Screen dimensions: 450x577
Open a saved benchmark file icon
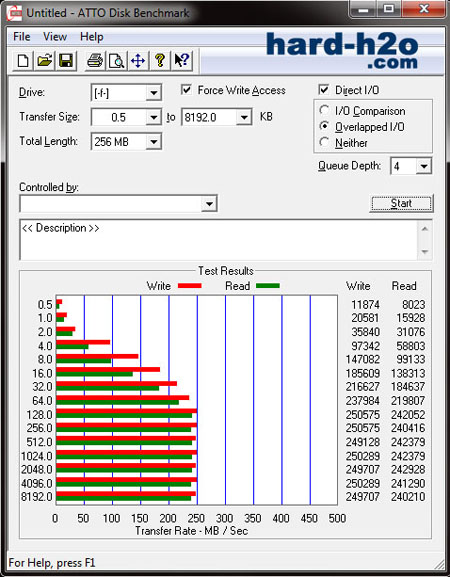pos(45,61)
